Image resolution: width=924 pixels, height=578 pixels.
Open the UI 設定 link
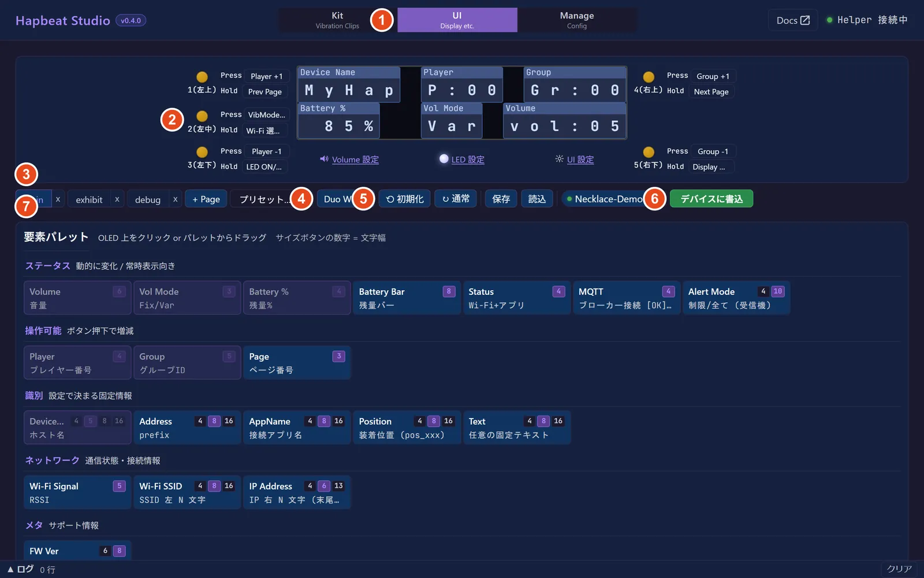(x=580, y=160)
